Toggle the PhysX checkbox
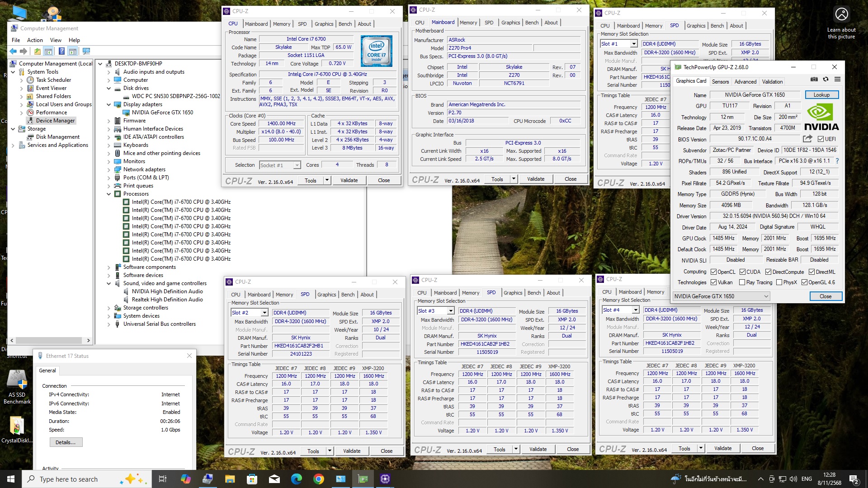Screen dimensions: 868x488 point(779,282)
